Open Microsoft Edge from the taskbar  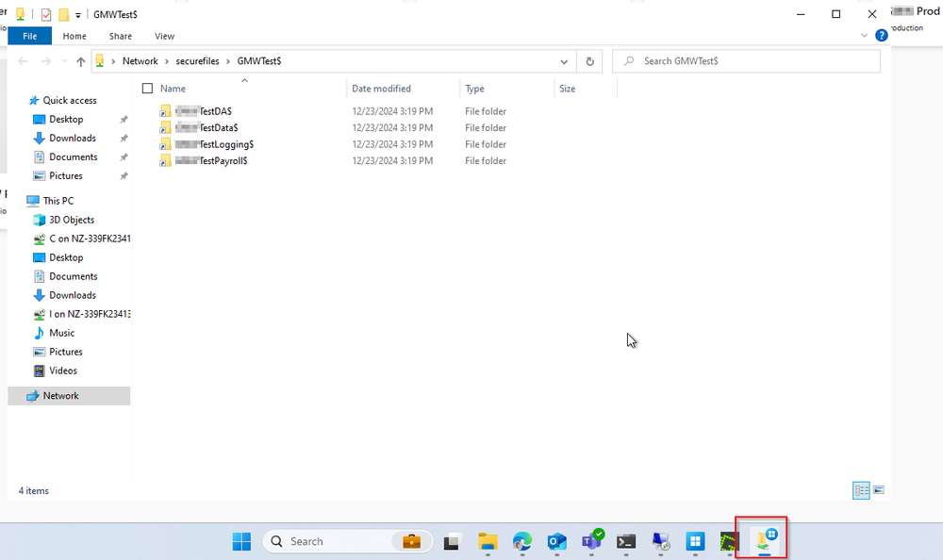pos(522,541)
